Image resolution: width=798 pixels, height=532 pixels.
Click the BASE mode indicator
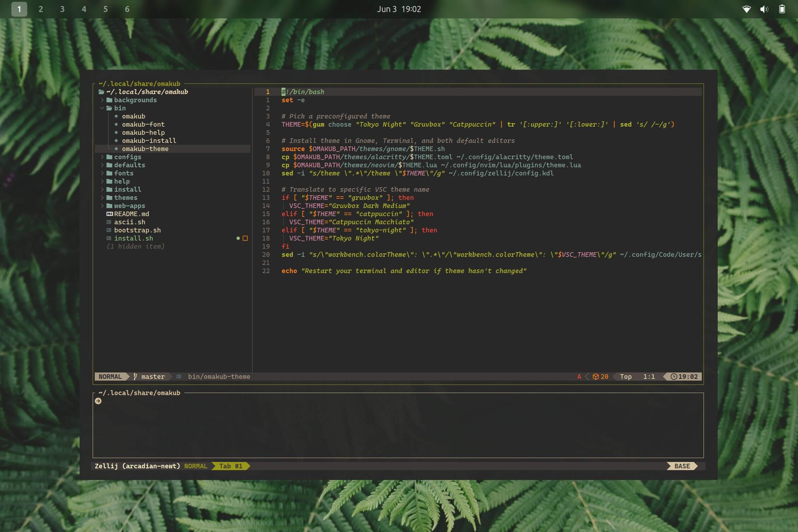[x=682, y=466]
